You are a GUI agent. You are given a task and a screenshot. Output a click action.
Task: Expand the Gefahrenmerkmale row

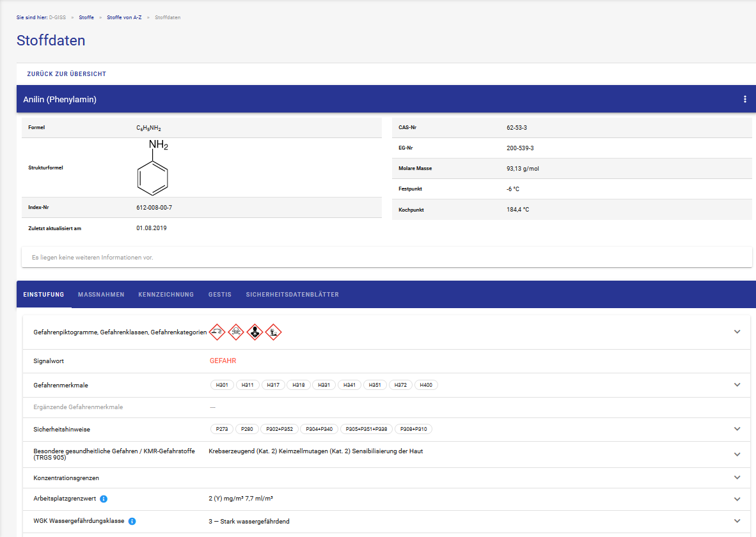point(737,385)
